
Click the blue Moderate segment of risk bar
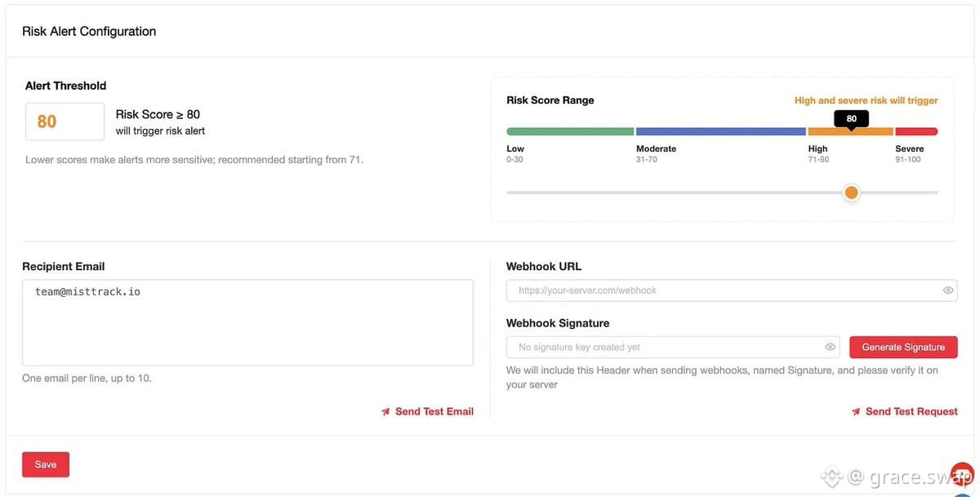tap(721, 131)
